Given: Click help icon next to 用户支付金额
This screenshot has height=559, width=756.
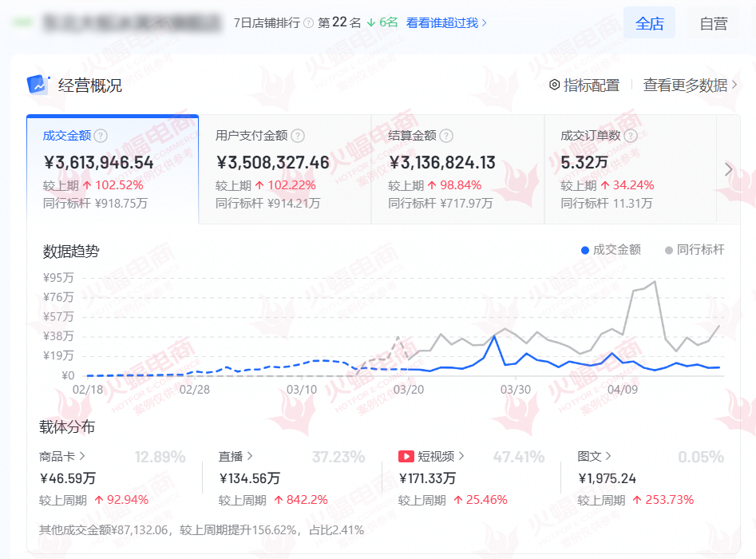Looking at the screenshot, I should [x=298, y=136].
